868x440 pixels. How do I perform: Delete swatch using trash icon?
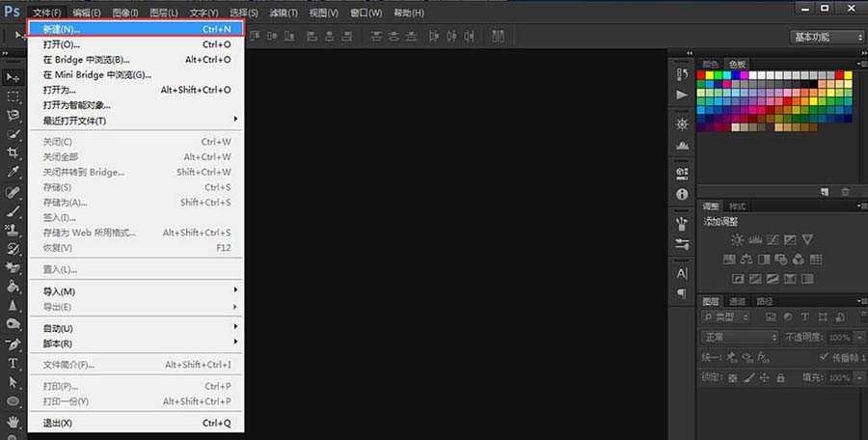(x=846, y=192)
